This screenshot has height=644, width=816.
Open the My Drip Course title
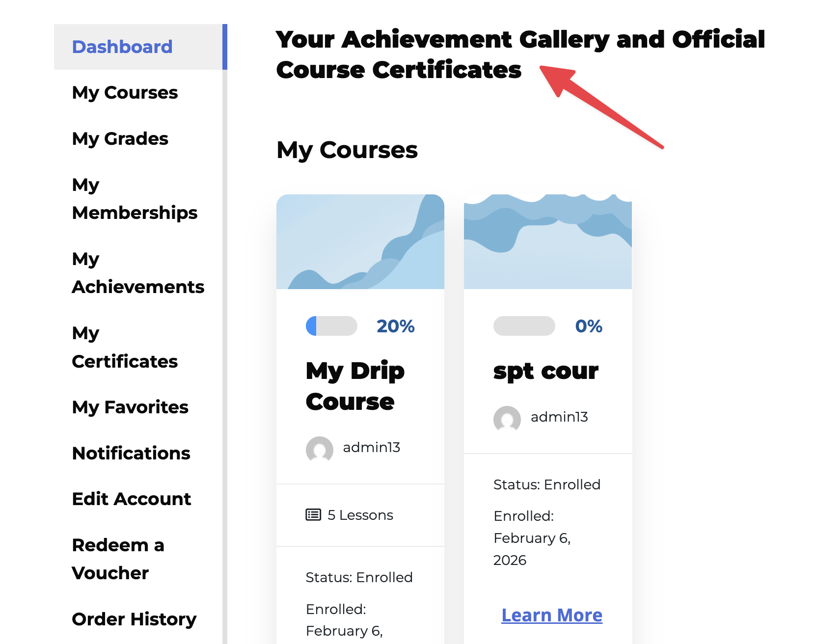pyautogui.click(x=355, y=386)
